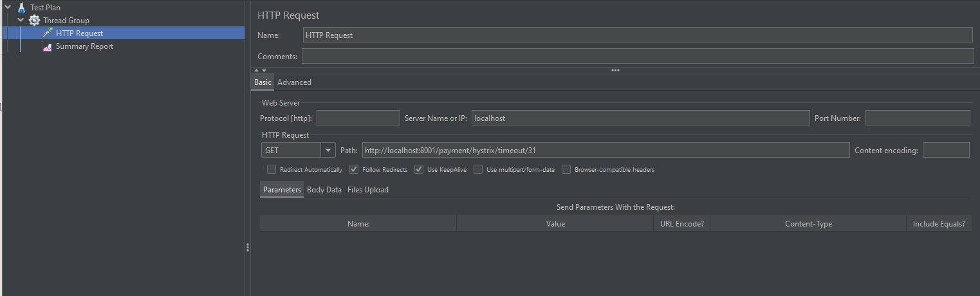The height and width of the screenshot is (296, 980).
Task: Disable Use KeepAlive option
Action: click(x=418, y=170)
